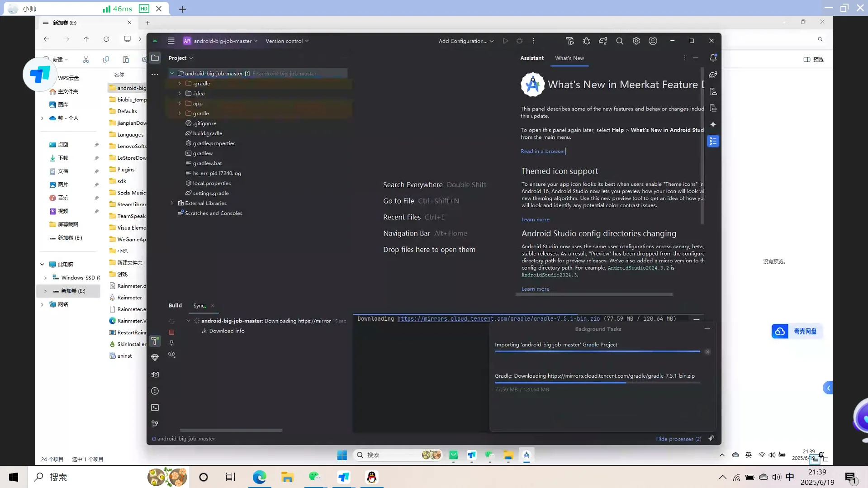Toggle pin tab in Build panel
The width and height of the screenshot is (868, 488).
coord(171,343)
